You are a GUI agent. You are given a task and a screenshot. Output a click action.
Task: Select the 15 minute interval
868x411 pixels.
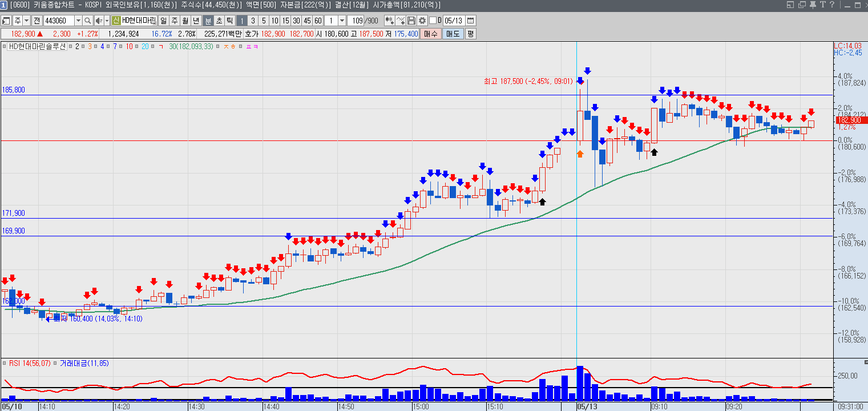[286, 21]
